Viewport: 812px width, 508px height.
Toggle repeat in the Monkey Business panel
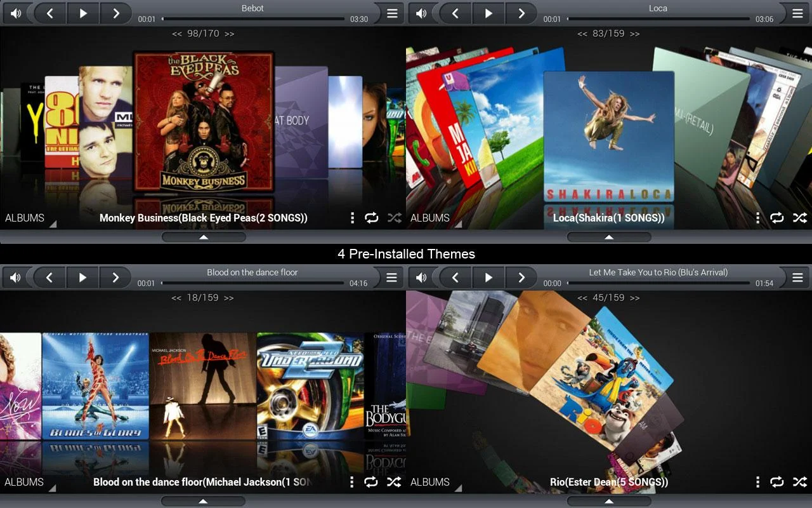pos(372,218)
